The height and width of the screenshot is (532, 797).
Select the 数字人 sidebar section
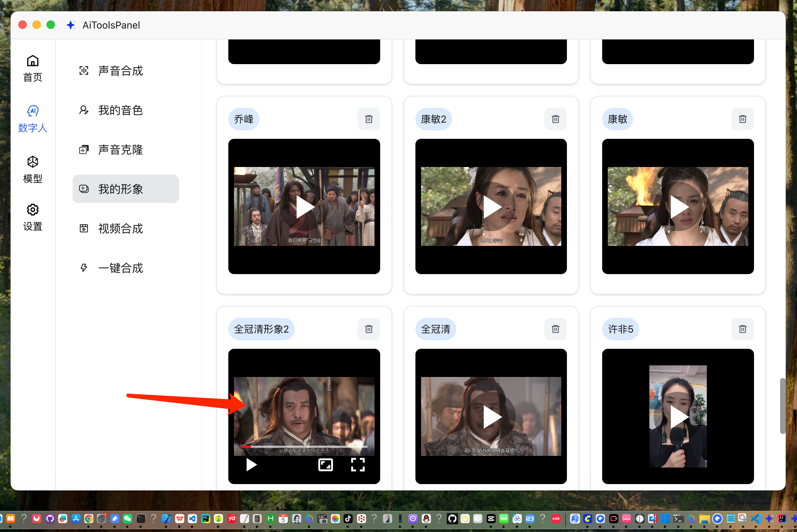pos(33,119)
